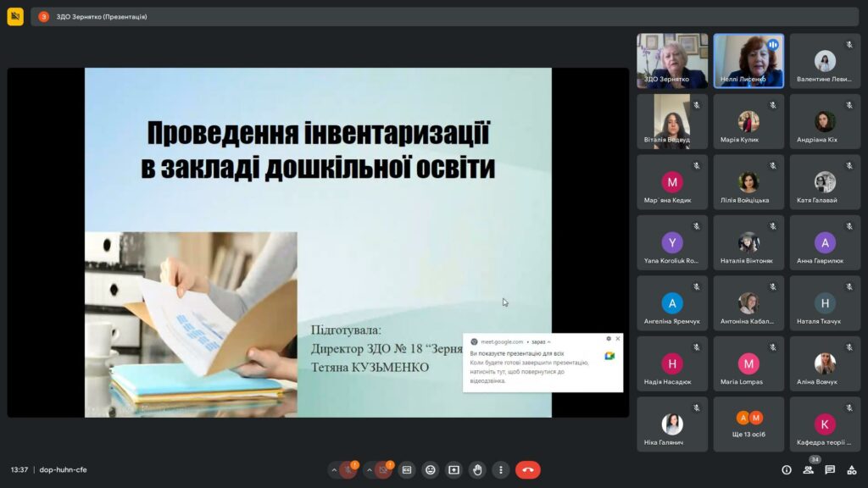Click the present screen icon
Image resolution: width=868 pixels, height=488 pixels.
point(453,469)
